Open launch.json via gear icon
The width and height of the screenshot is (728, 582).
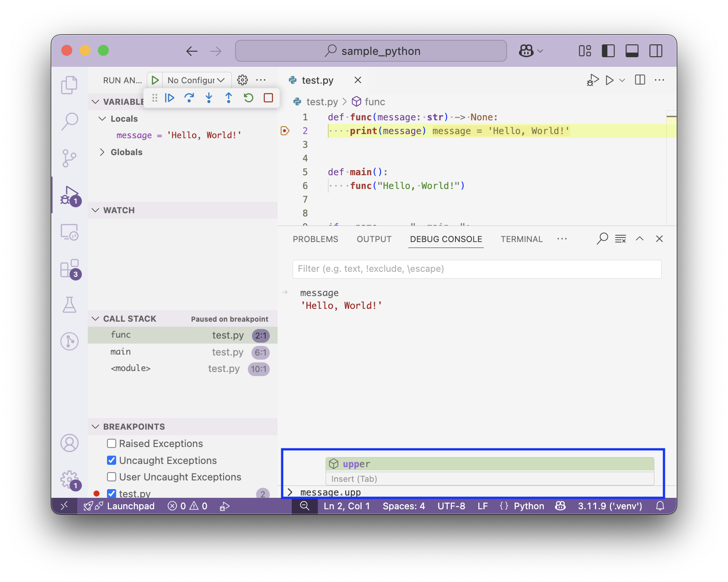(242, 80)
